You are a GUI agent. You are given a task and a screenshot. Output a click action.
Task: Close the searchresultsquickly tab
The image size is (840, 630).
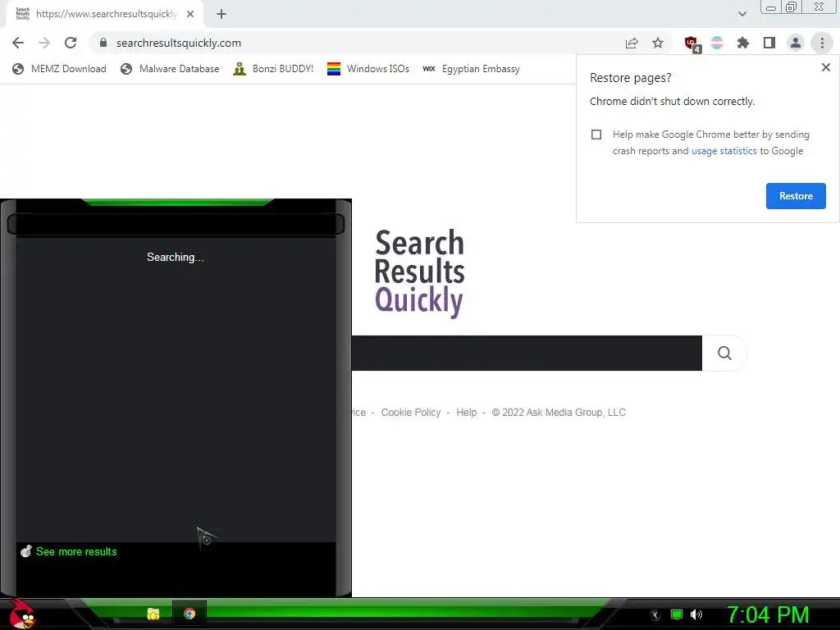coord(190,14)
